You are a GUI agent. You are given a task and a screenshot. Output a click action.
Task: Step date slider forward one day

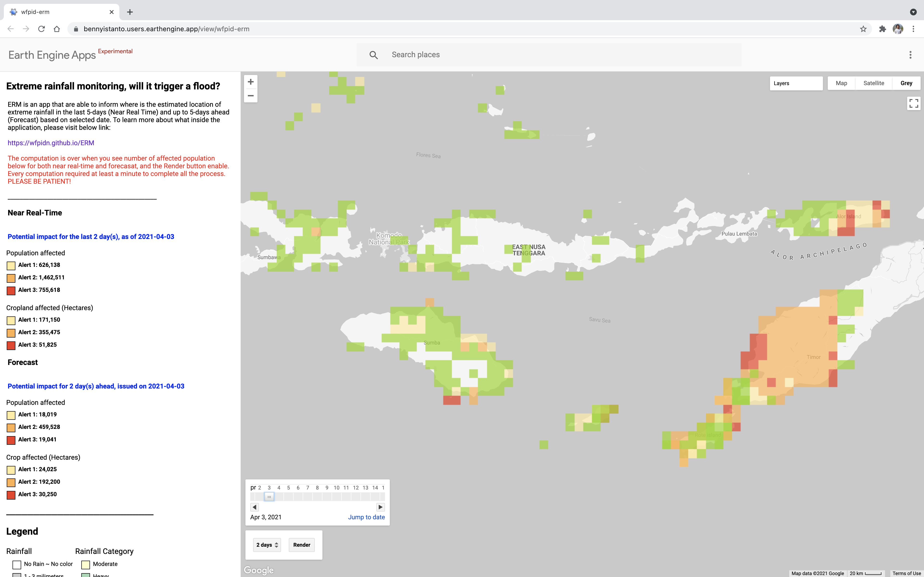pyautogui.click(x=380, y=507)
